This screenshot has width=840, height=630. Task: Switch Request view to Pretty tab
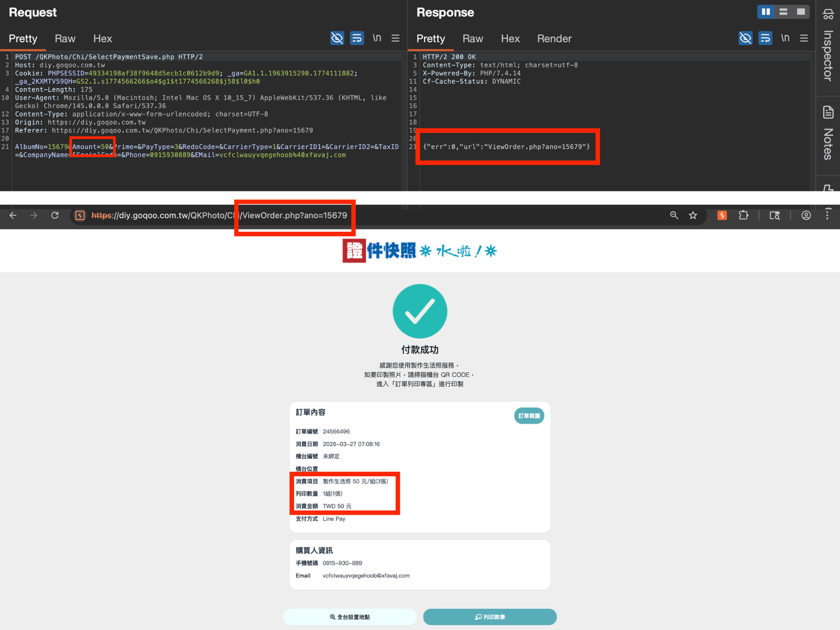[23, 39]
